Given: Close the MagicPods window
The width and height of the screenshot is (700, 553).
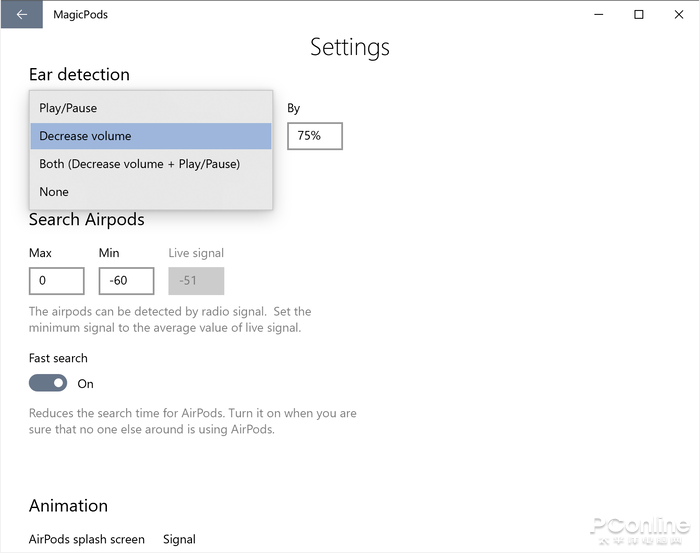Looking at the screenshot, I should coord(680,15).
